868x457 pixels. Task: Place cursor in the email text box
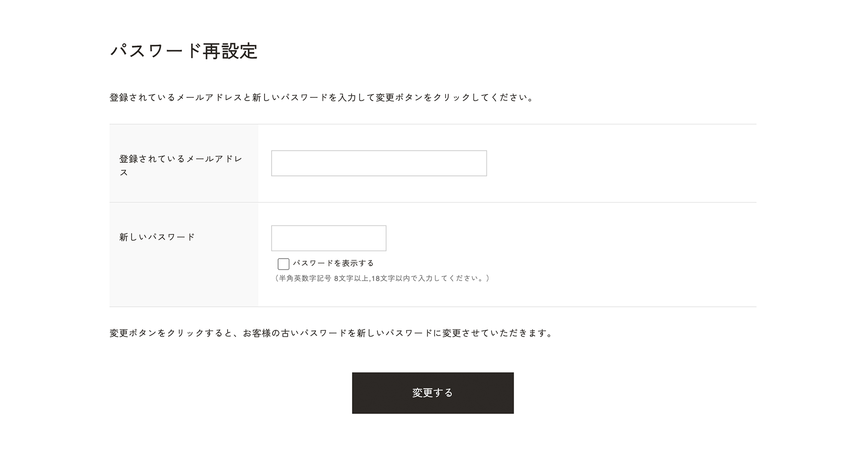[x=379, y=163]
